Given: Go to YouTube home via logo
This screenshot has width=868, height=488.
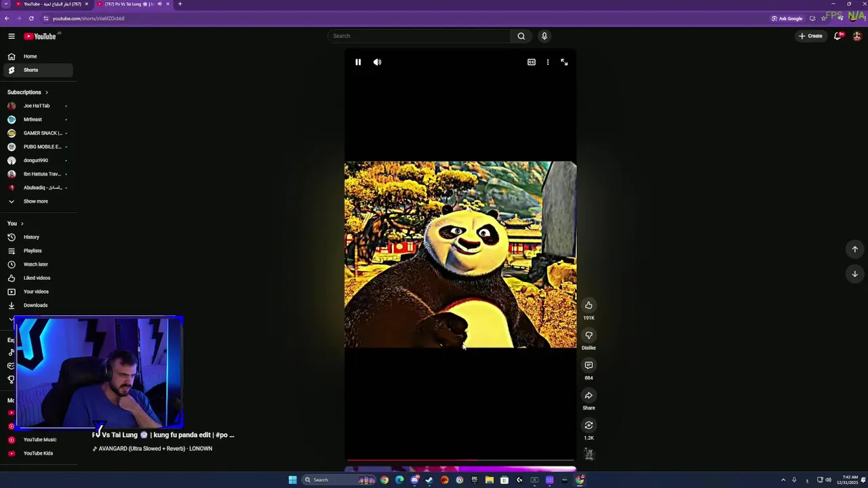Looking at the screenshot, I should tap(40, 36).
